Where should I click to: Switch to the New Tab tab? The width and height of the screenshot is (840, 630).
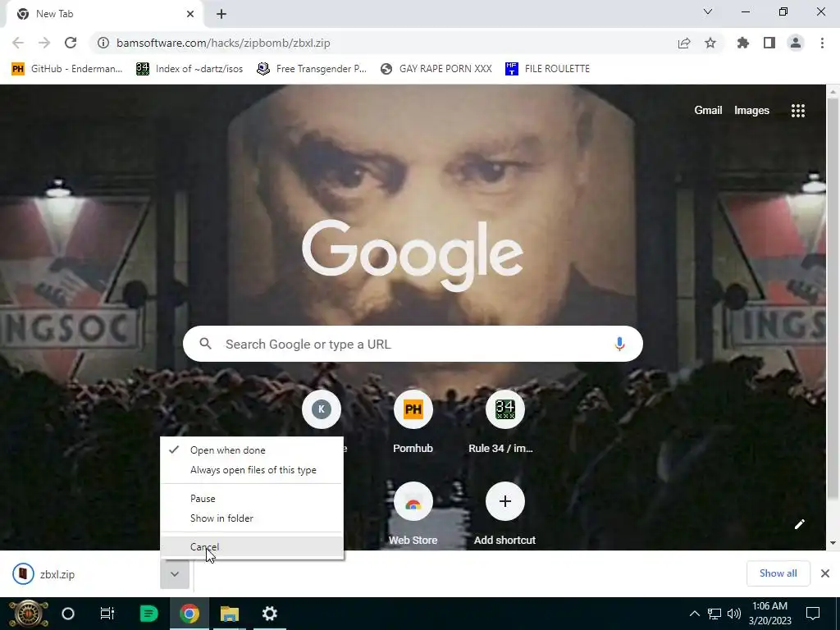[x=104, y=14]
